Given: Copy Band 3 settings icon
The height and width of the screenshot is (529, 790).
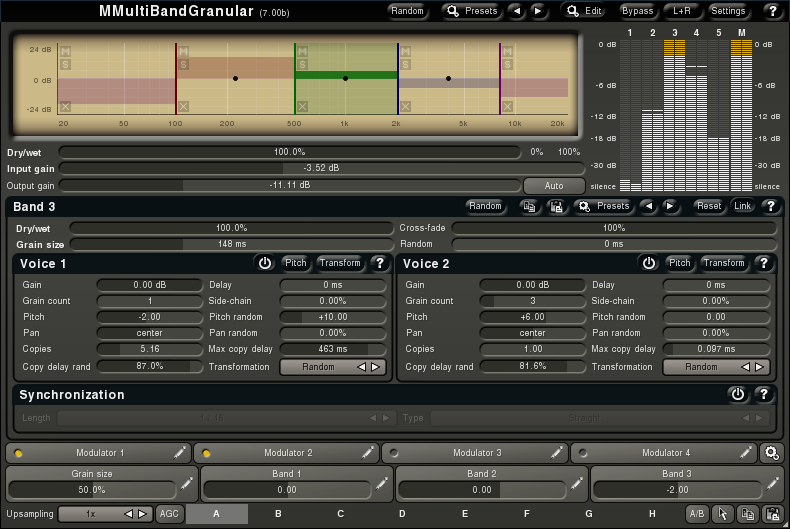Looking at the screenshot, I should (x=529, y=206).
